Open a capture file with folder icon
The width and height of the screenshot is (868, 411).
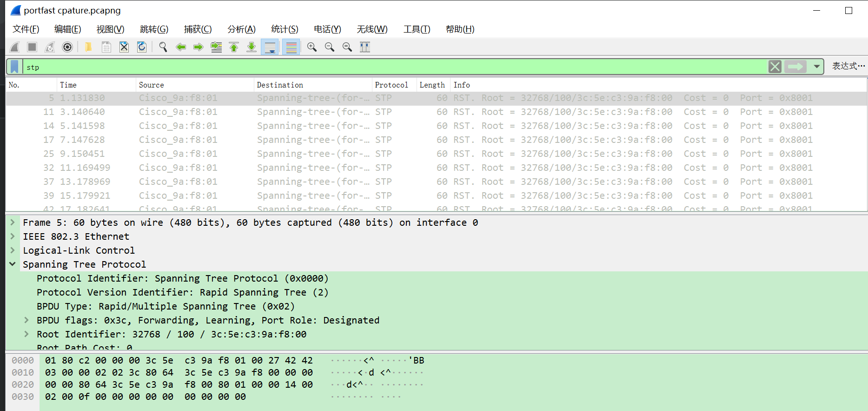(88, 47)
